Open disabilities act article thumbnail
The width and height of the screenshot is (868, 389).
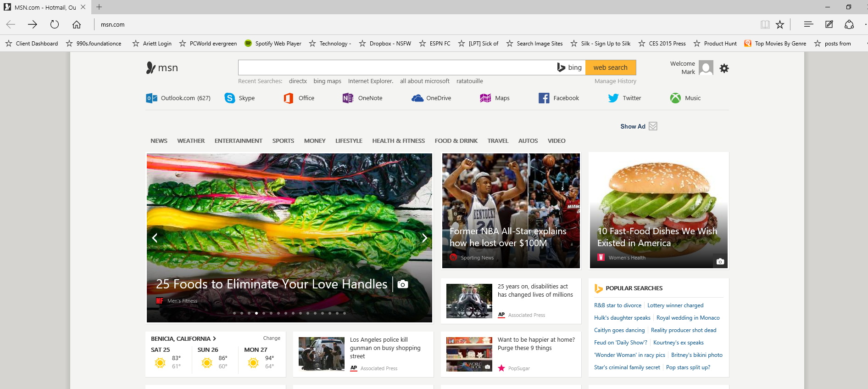[469, 301]
